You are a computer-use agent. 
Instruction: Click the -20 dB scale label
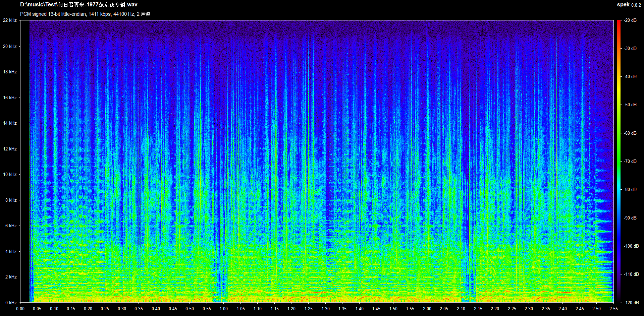631,20
